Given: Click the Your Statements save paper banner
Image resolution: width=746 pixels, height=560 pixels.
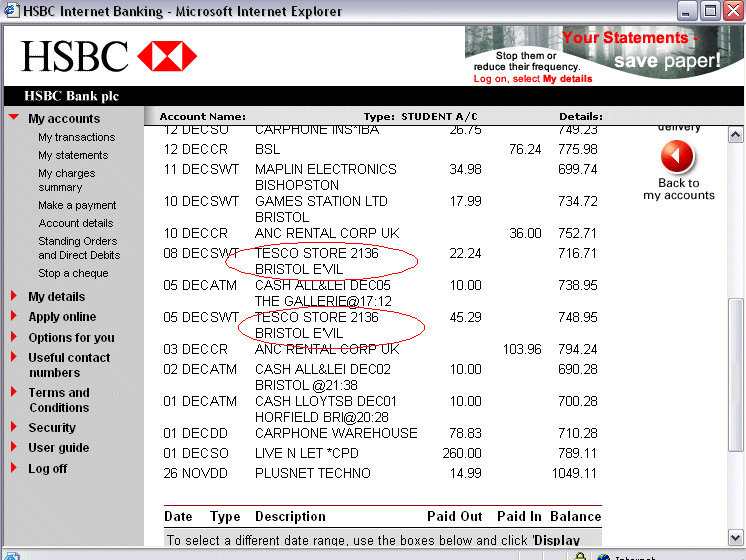Looking at the screenshot, I should click(604, 55).
